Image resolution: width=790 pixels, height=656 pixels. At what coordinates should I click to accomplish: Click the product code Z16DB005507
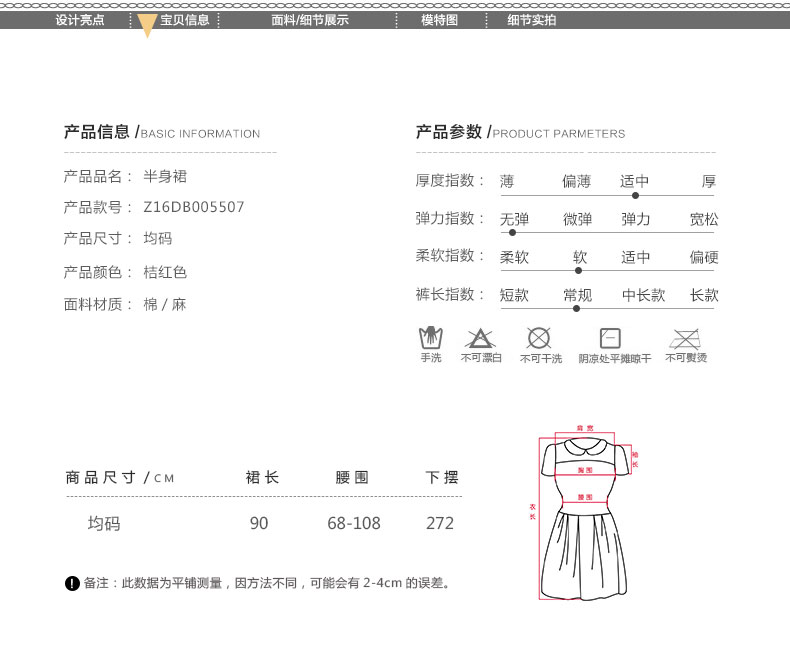click(x=194, y=207)
